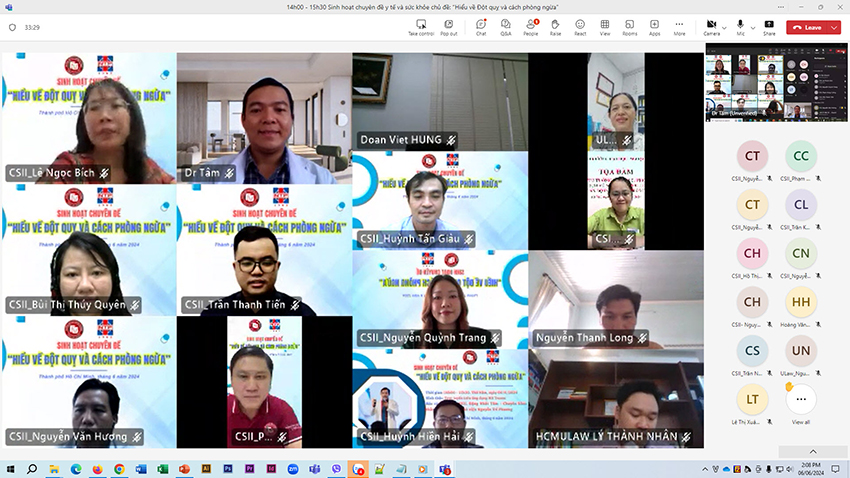Viewport: 850px width, 478px height.
Task: Select Doan Viet HUNG video tile
Action: 440,101
